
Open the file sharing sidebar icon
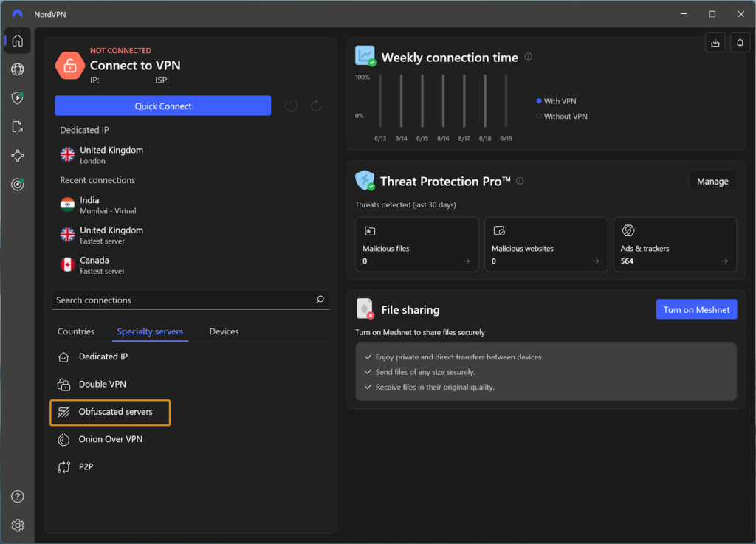(x=18, y=127)
